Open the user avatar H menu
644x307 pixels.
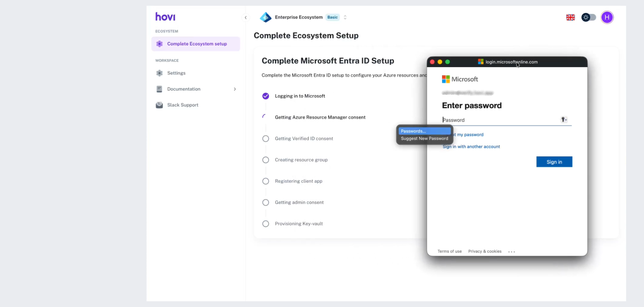click(x=607, y=17)
